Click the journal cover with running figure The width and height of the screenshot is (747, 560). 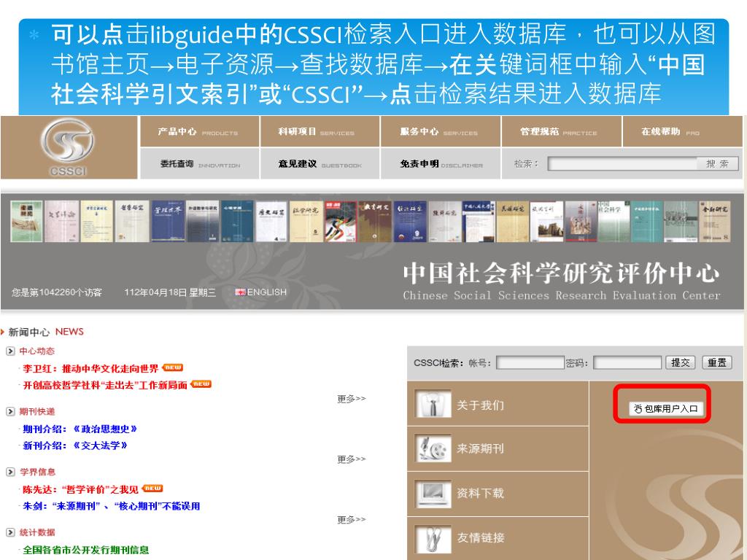coord(341,222)
